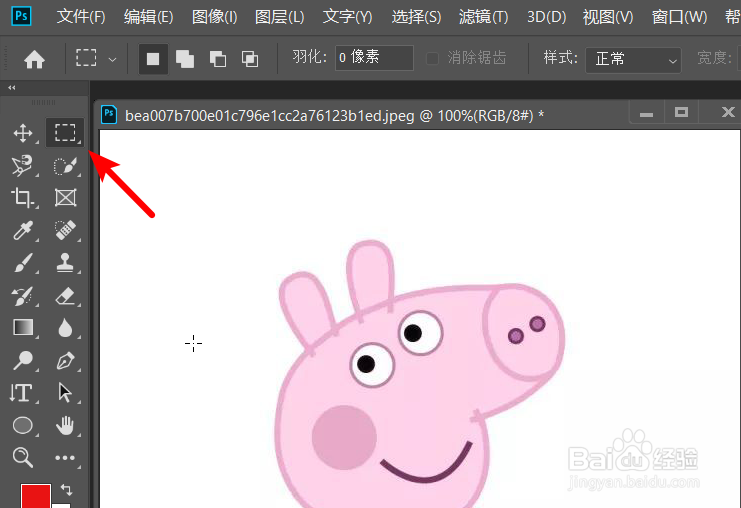Select the jpeg document title tab
This screenshot has height=508, width=741.
(x=334, y=115)
